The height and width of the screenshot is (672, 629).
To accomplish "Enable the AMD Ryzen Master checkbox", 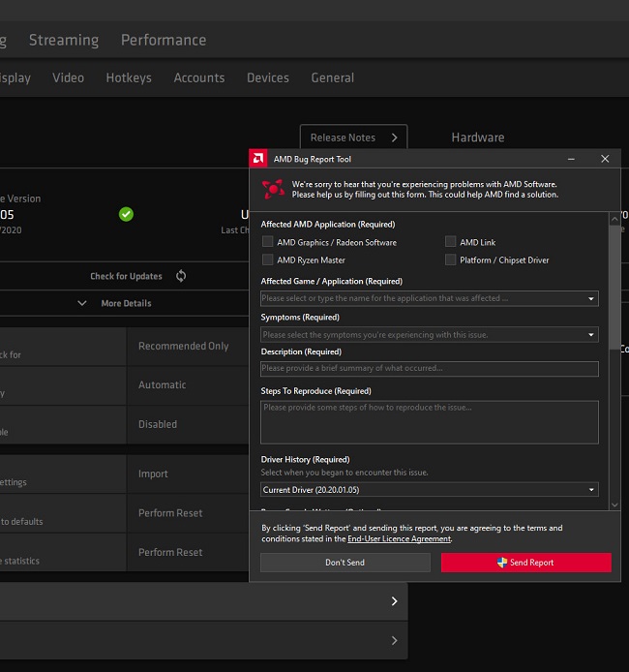I will [x=268, y=260].
